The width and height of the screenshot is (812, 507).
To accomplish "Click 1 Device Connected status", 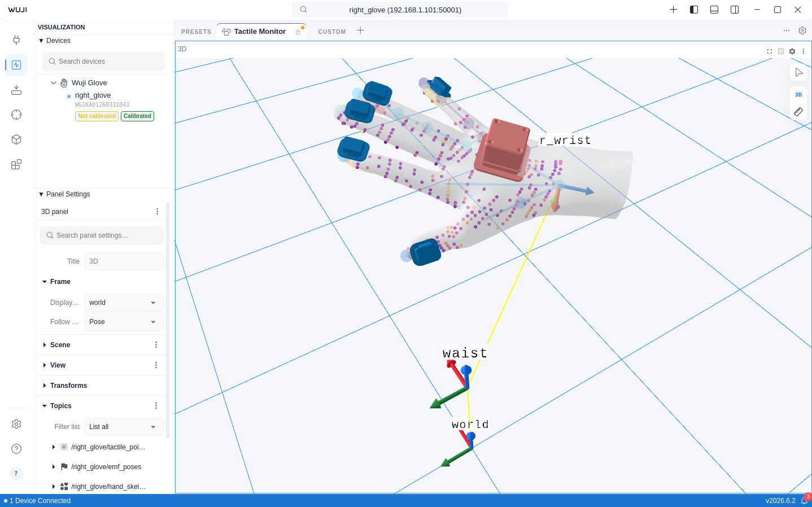I will [x=37, y=501].
